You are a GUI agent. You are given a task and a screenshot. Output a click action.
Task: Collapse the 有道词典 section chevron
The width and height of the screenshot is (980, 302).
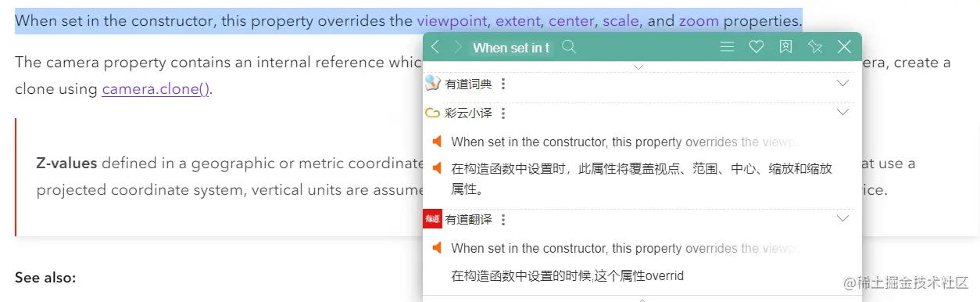click(x=842, y=83)
